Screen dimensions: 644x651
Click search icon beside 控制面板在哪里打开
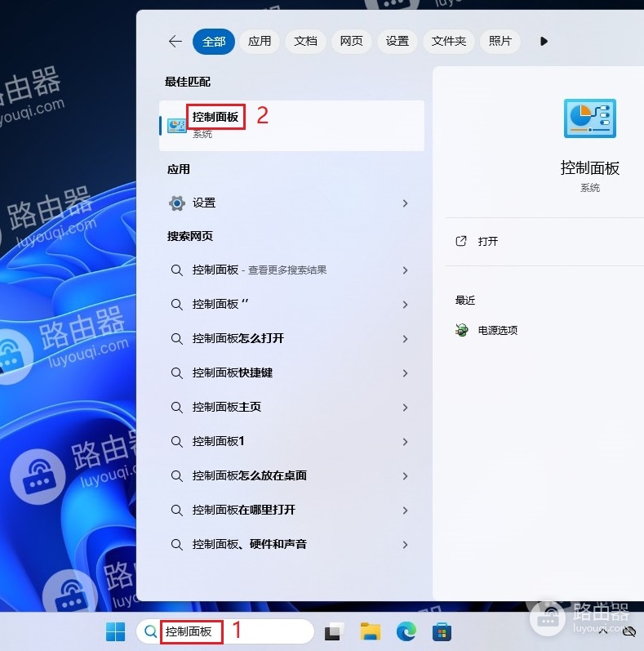(177, 511)
